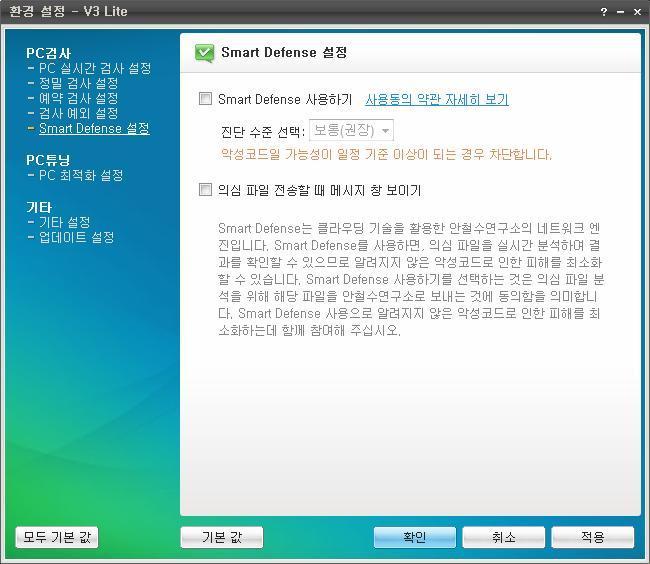Click the Smart Defense green check icon
Viewport: 650px width, 564px height.
204,53
